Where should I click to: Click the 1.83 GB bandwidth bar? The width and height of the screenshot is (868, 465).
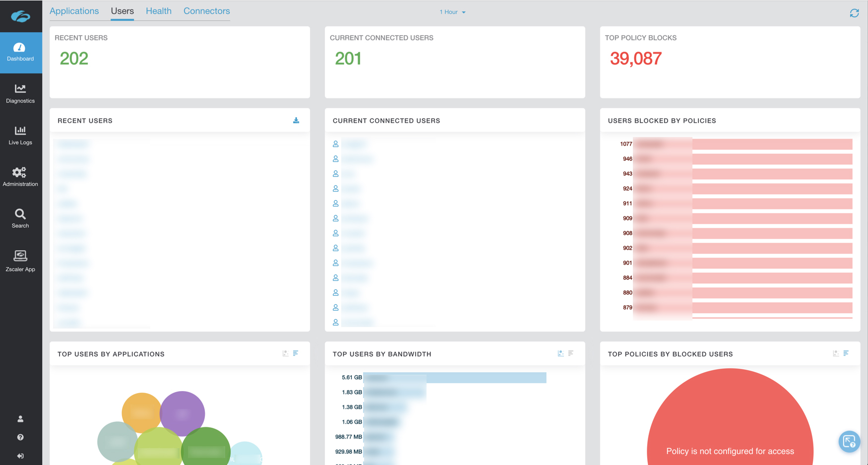[395, 393]
